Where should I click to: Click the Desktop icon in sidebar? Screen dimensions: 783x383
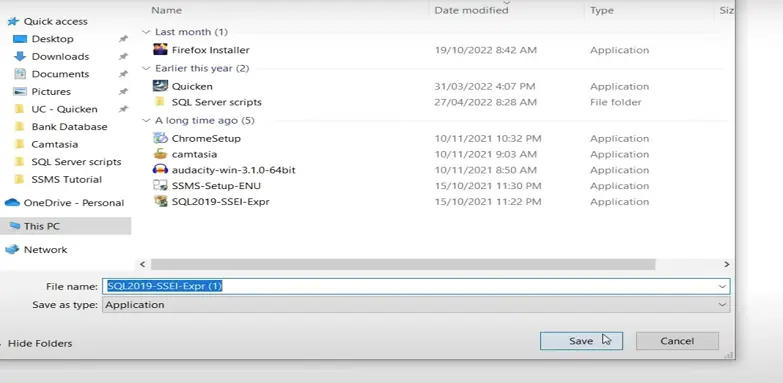[x=20, y=39]
